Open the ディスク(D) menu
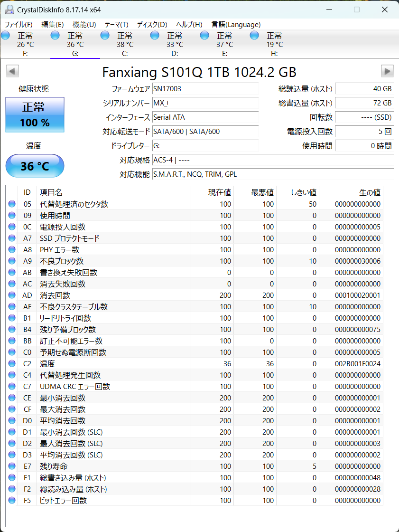399x532 pixels. (x=152, y=24)
